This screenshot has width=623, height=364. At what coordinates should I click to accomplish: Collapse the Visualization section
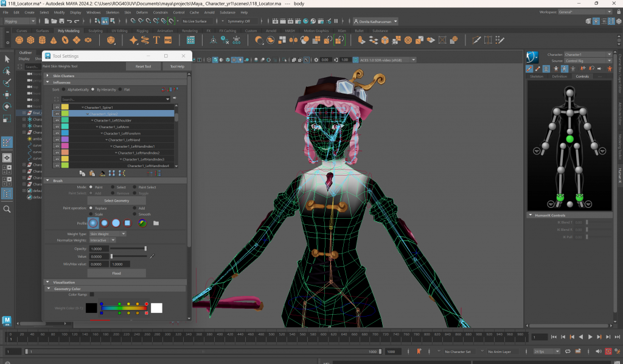click(47, 282)
